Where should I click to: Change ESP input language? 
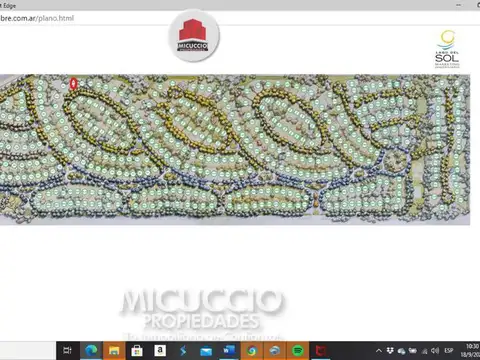click(449, 350)
